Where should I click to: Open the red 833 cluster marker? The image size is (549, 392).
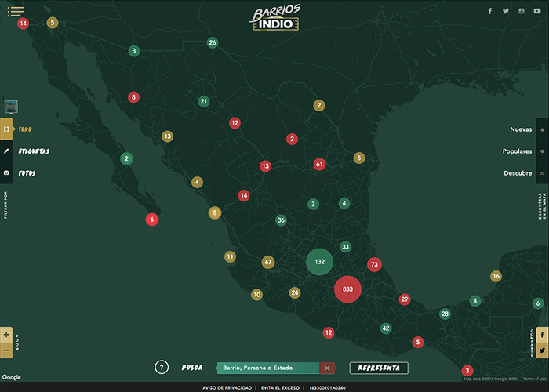pyautogui.click(x=347, y=289)
